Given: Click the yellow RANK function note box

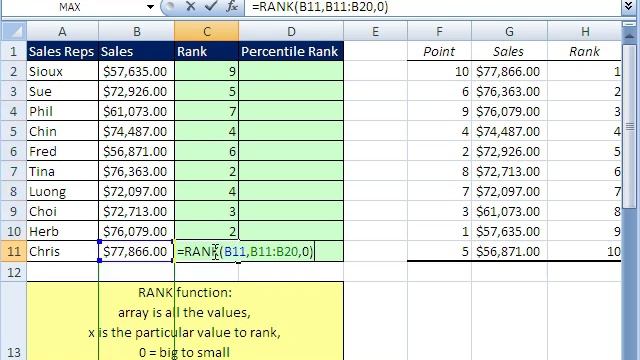Looking at the screenshot, I should click(185, 321).
